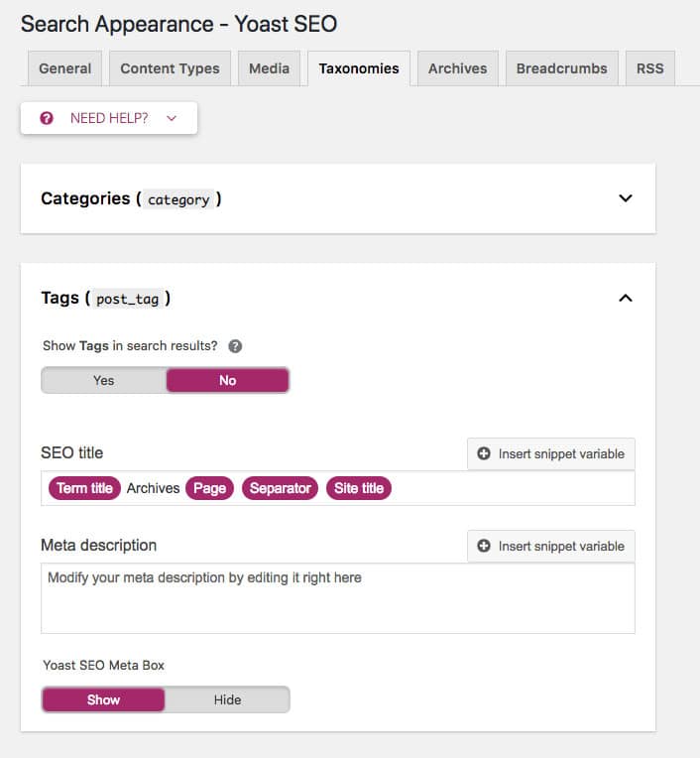Screen dimensions: 700x758
Task: Open the RSS tab
Action: [649, 68]
